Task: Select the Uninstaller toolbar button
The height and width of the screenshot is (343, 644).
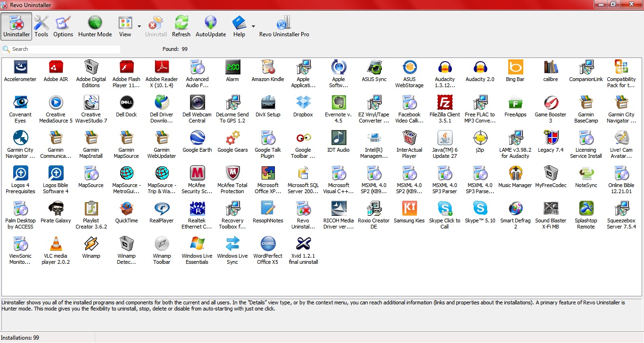Action: pyautogui.click(x=17, y=26)
